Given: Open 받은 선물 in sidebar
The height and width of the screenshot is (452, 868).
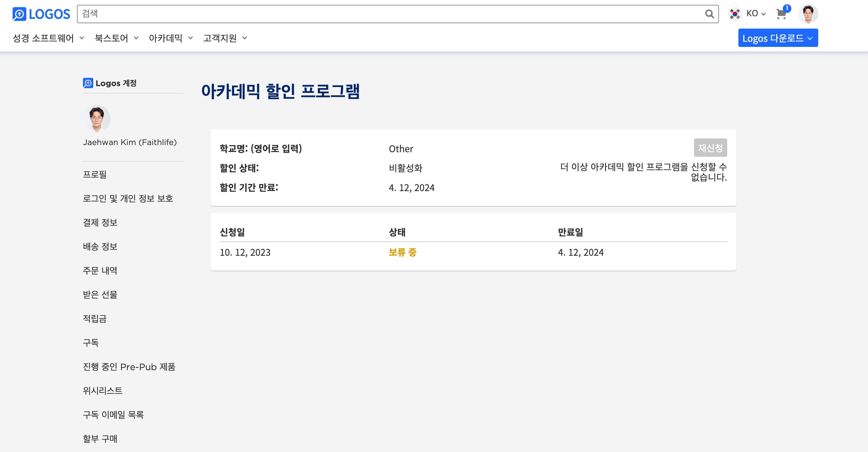Looking at the screenshot, I should pos(100,295).
